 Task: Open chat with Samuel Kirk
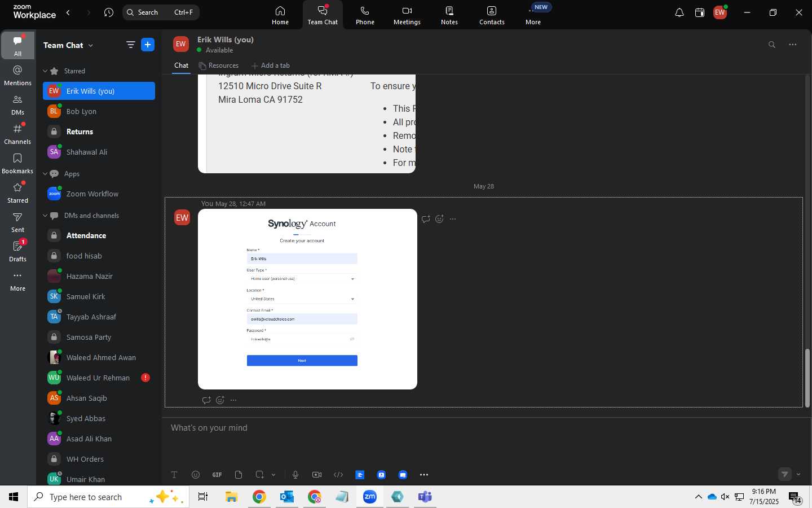pos(99,296)
